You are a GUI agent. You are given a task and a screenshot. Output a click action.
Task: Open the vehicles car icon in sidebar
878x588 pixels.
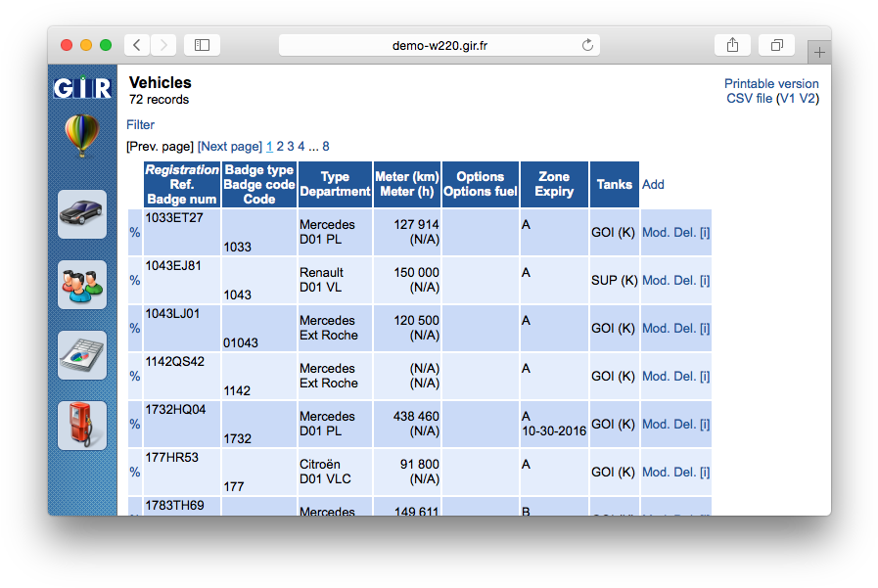[x=82, y=214]
